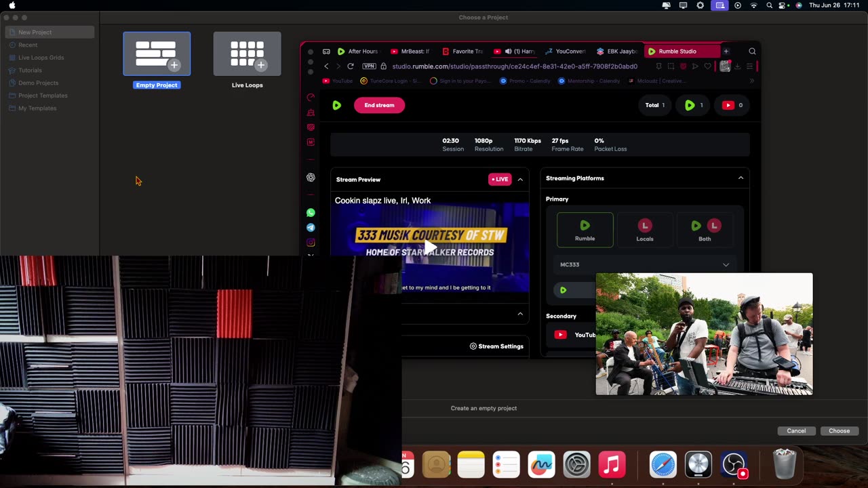The width and height of the screenshot is (868, 488).
Task: Click the browser downloads icon
Action: pyautogui.click(x=737, y=66)
